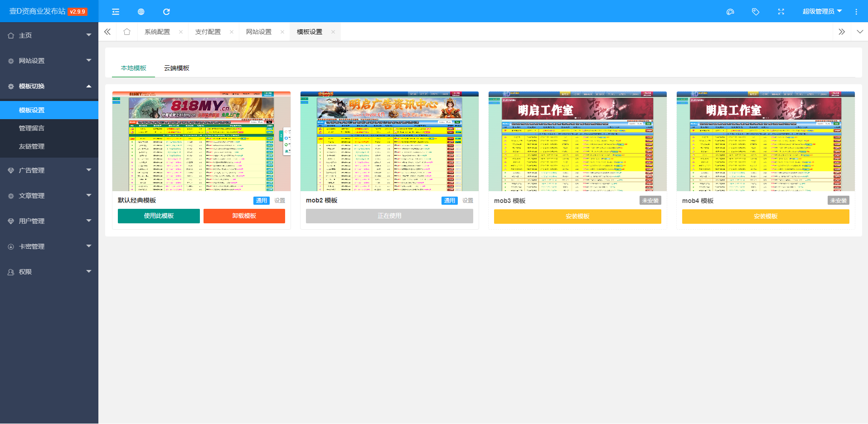
Task: Expand the 网站设置 sidebar menu
Action: pos(49,61)
